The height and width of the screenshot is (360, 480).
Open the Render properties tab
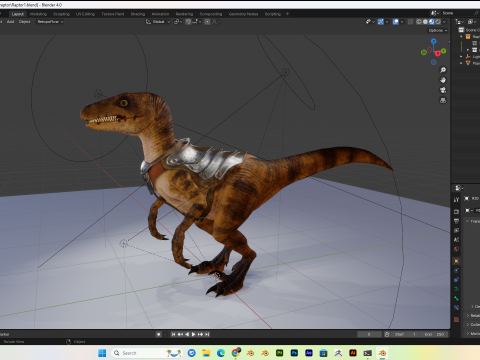(456, 211)
